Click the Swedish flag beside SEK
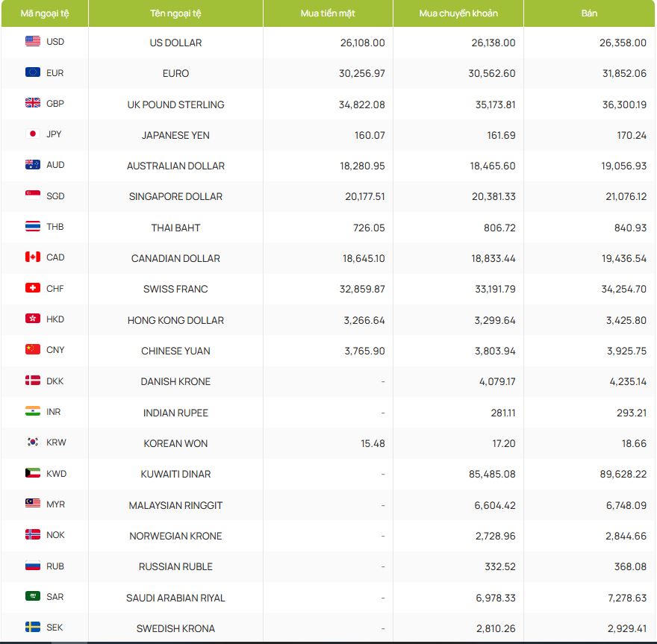 (x=33, y=627)
